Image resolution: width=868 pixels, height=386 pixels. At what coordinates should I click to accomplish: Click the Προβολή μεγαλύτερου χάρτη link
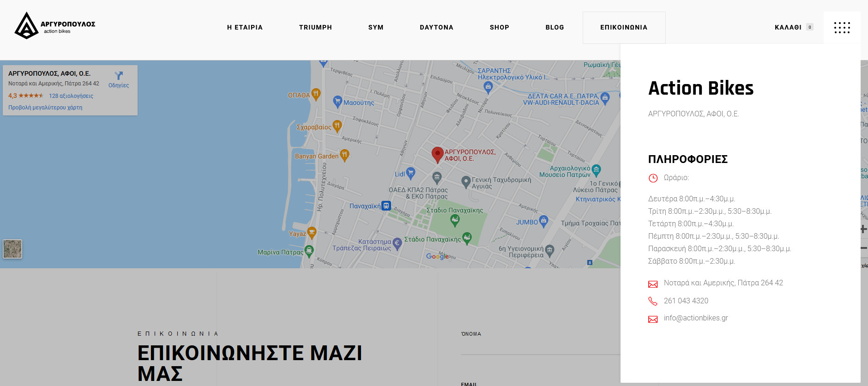click(x=45, y=108)
